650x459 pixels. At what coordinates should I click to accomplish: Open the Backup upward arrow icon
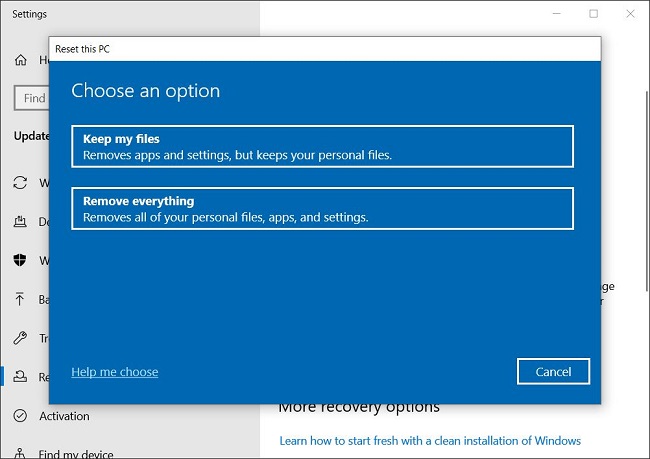pyautogui.click(x=19, y=299)
